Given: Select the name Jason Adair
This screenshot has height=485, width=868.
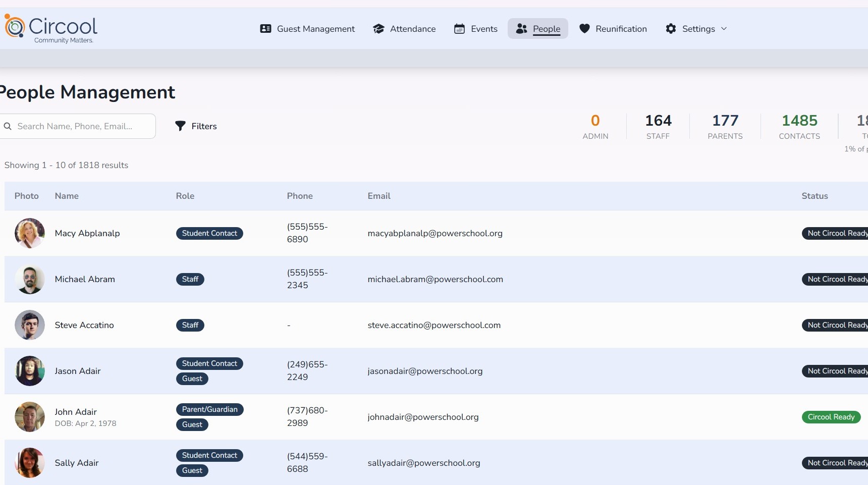Looking at the screenshot, I should (78, 371).
